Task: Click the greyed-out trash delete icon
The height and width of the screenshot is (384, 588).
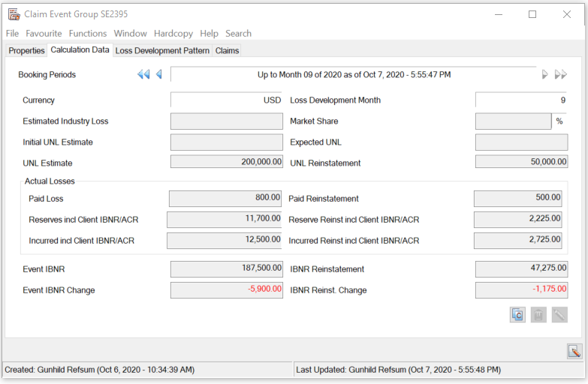Action: [538, 315]
